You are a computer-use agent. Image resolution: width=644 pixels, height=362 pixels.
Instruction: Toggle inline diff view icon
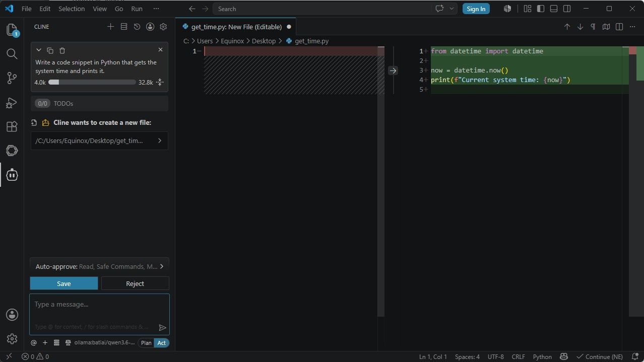pyautogui.click(x=606, y=27)
